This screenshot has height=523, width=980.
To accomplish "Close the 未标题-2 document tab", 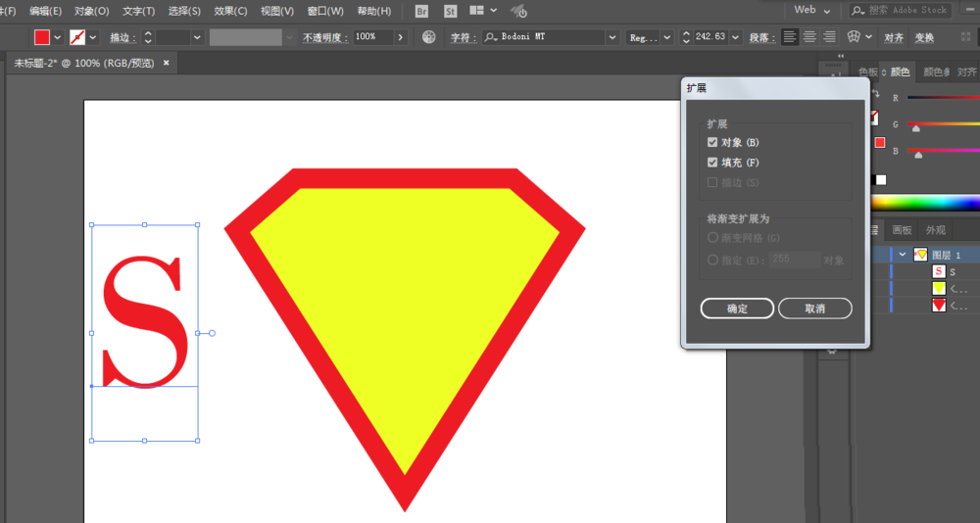I will coord(167,63).
